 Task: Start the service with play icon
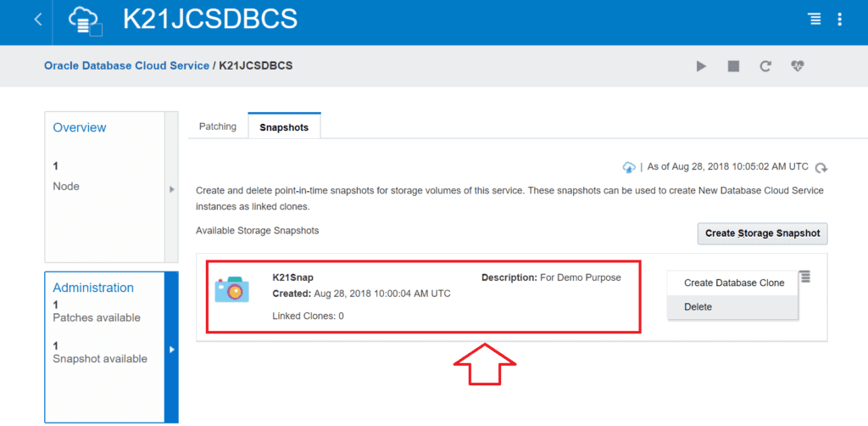point(701,66)
